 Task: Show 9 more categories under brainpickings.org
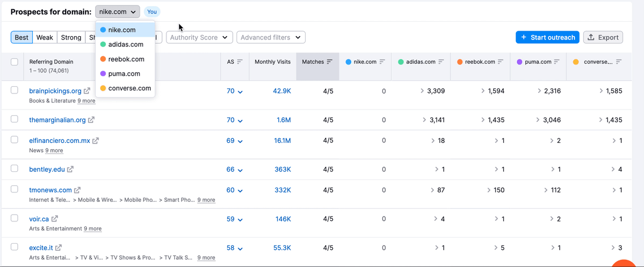pyautogui.click(x=86, y=101)
